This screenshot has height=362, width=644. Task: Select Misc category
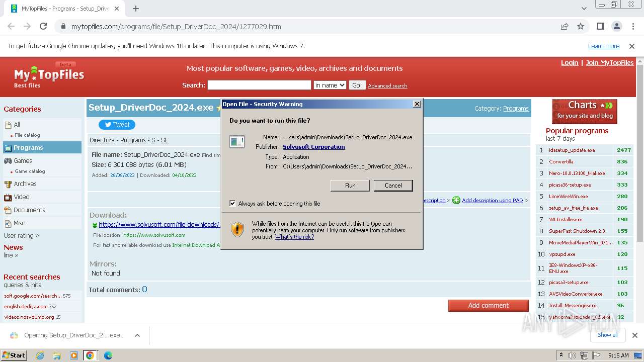tap(19, 223)
